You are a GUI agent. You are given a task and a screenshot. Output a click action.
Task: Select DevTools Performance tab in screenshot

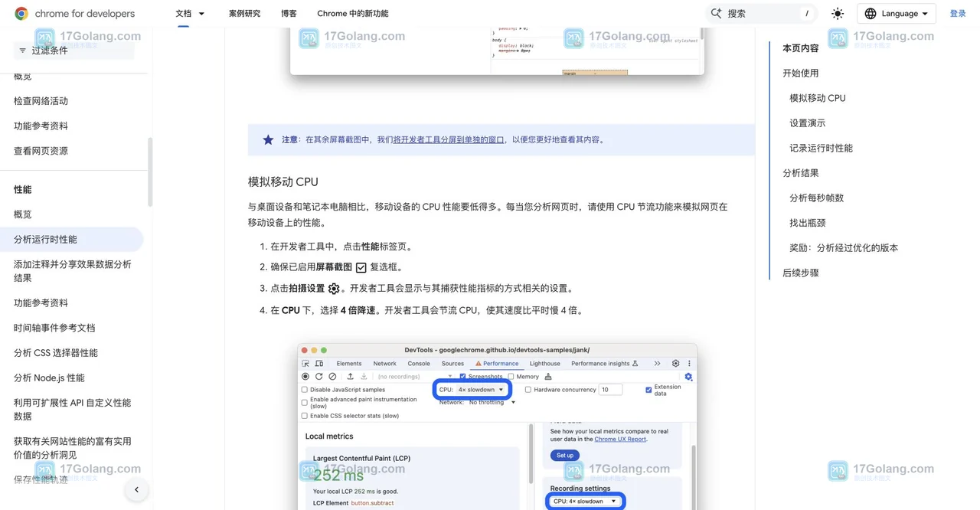(497, 364)
